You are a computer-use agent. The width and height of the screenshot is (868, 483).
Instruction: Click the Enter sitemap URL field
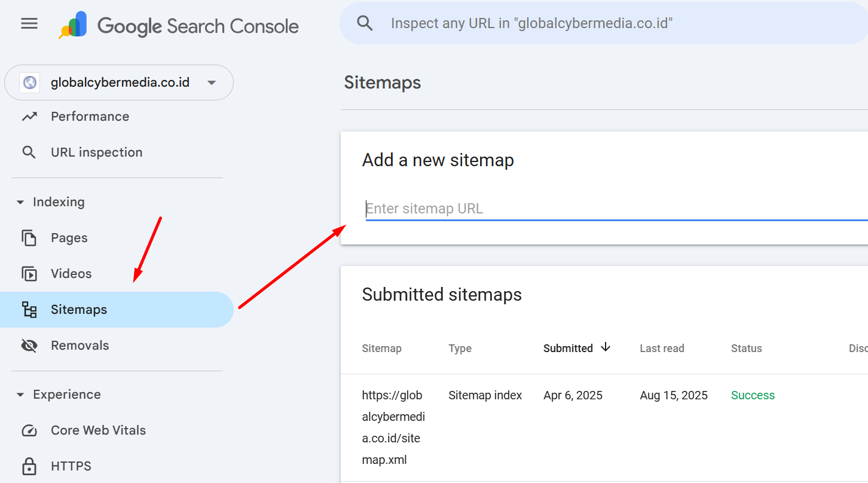tap(617, 209)
